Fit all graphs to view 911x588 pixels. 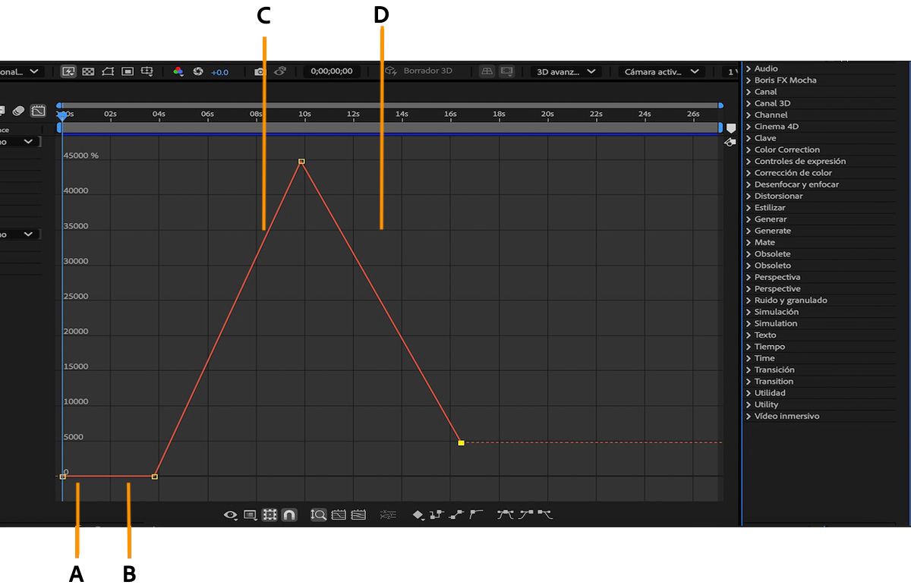tap(358, 514)
